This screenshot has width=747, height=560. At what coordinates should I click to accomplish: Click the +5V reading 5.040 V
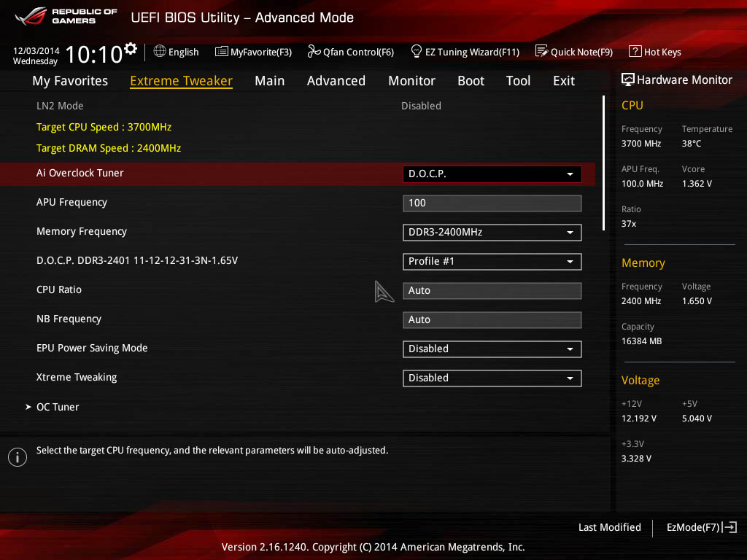pos(697,418)
